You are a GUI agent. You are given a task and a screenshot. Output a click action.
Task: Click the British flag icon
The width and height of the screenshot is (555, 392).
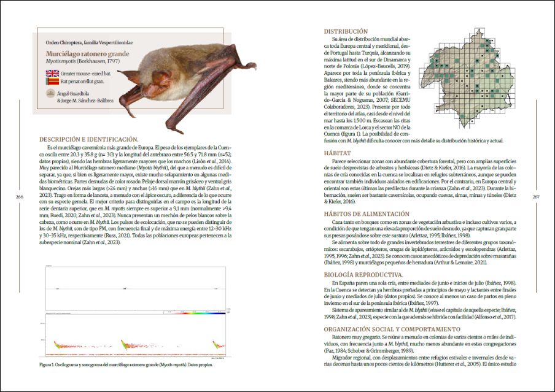pyautogui.click(x=52, y=73)
